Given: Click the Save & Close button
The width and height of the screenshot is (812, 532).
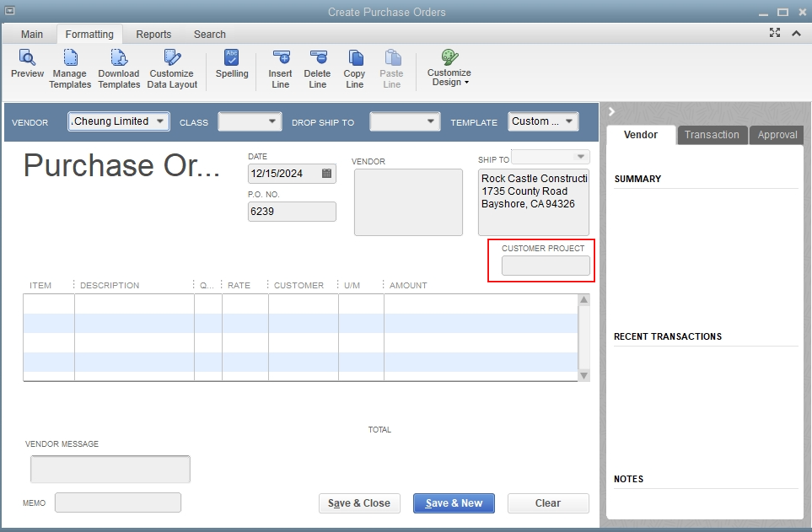Looking at the screenshot, I should pyautogui.click(x=359, y=503).
